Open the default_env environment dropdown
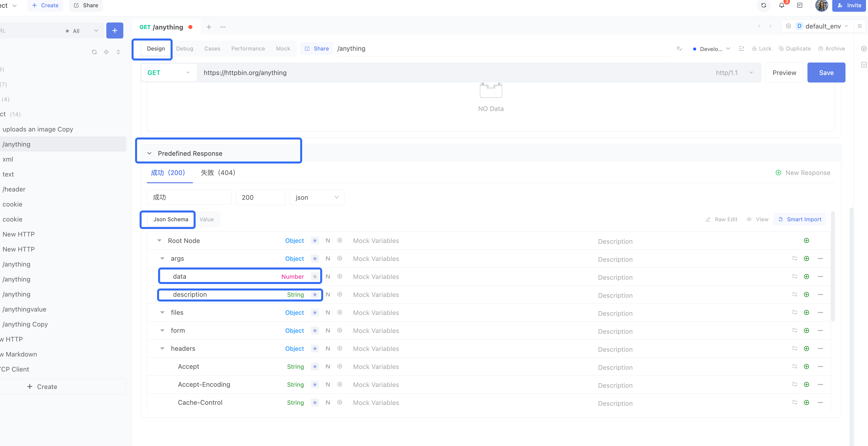Viewport: 868px width, 446px height. point(822,26)
